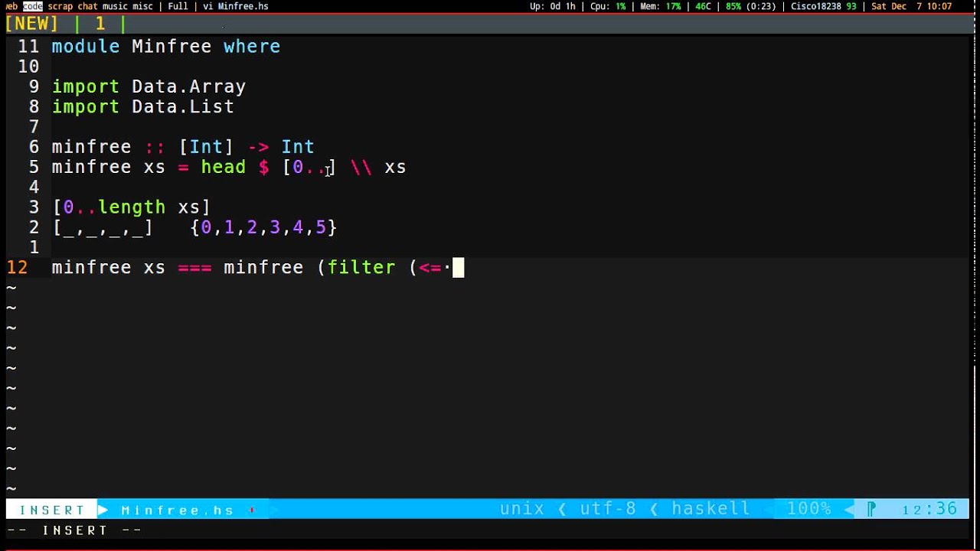Click the '{0,1,2,3,4,5}' set text

263,227
